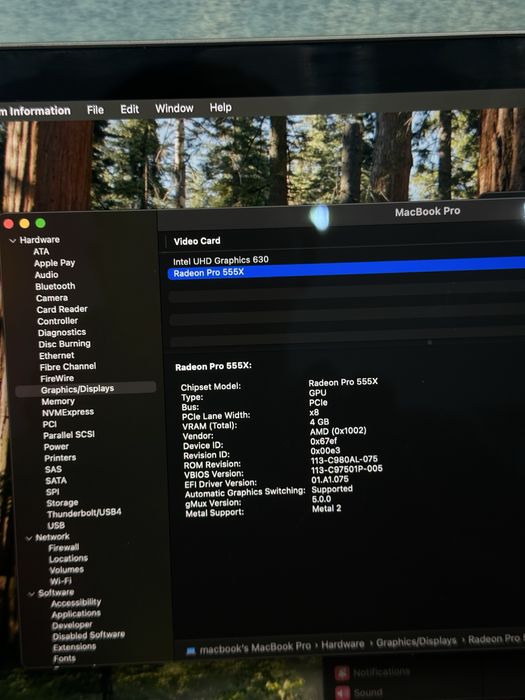Viewport: 525px width, 700px height.
Task: Select the Intel UHD Graphics 630 row
Action: [x=346, y=258]
